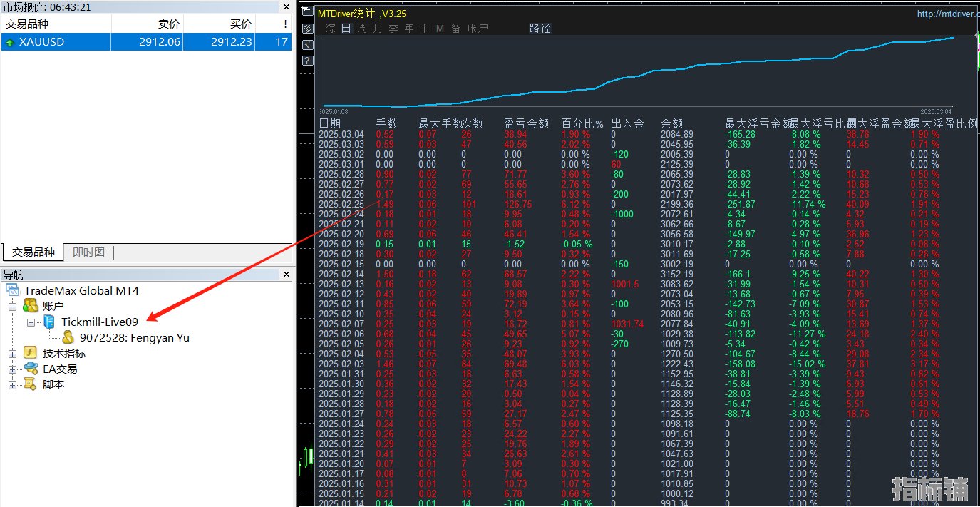Select the M statistics tab

[440, 29]
